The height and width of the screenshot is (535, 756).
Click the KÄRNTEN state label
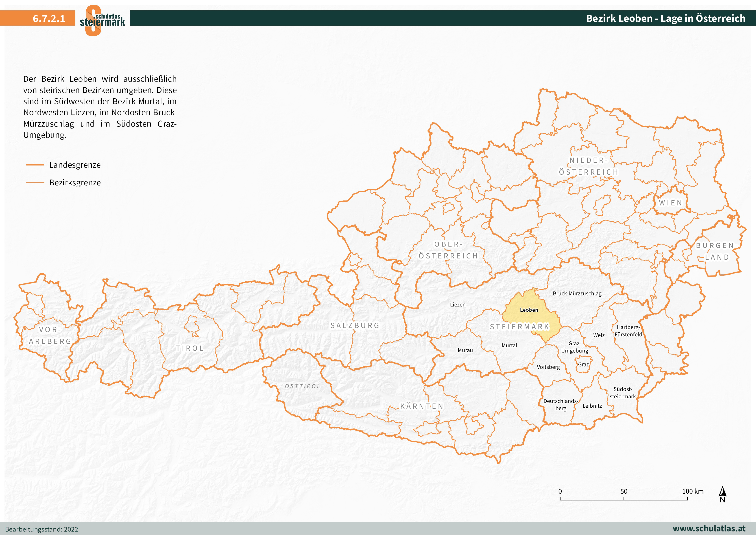point(422,406)
